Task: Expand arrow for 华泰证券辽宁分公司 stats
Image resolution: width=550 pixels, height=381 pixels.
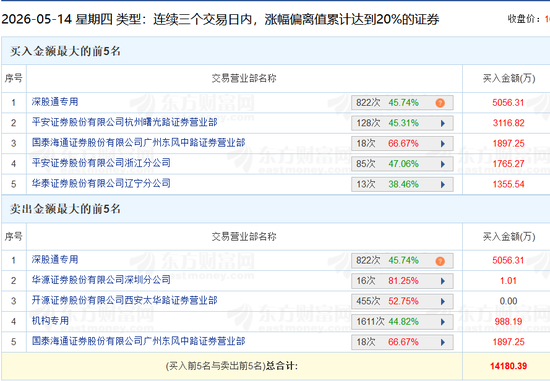Action: click(x=443, y=184)
